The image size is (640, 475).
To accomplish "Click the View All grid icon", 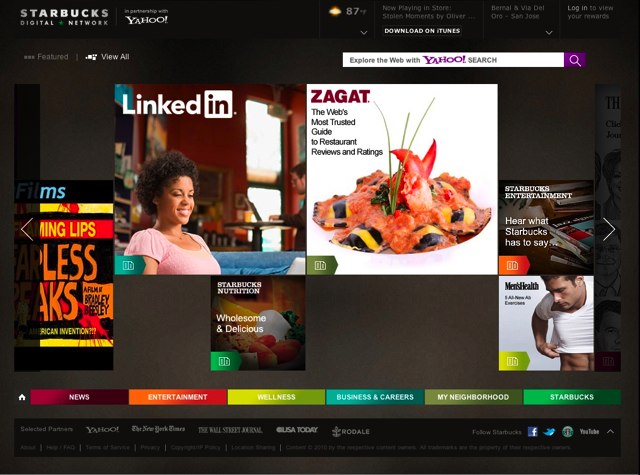I will [91, 57].
